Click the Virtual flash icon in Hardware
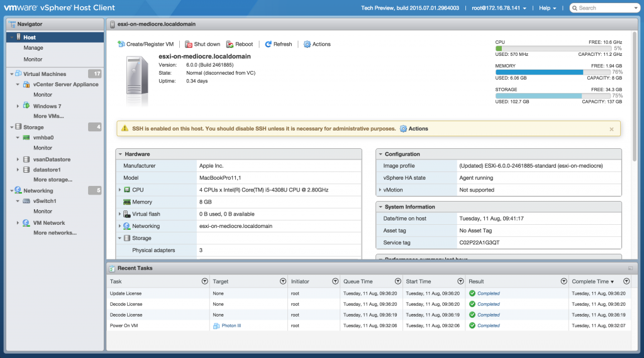This screenshot has height=358, width=644. [x=127, y=214]
